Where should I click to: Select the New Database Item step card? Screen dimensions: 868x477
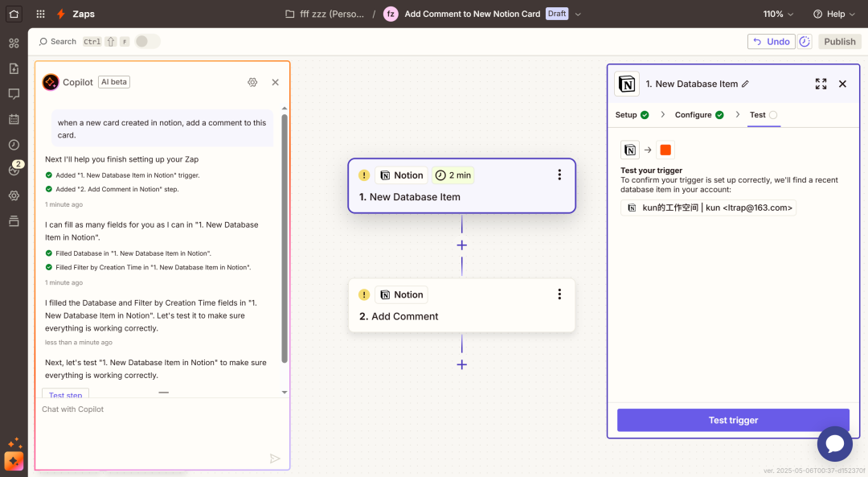point(461,186)
